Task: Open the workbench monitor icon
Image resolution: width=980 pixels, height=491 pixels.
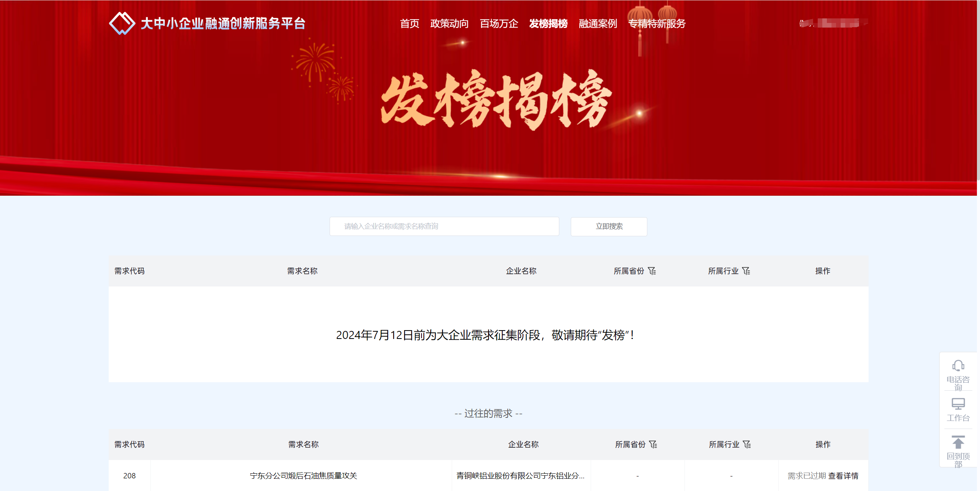Action: click(958, 404)
